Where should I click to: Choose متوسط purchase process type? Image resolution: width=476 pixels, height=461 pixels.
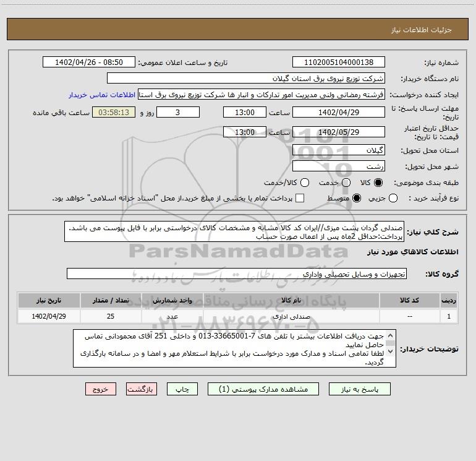coord(357,198)
